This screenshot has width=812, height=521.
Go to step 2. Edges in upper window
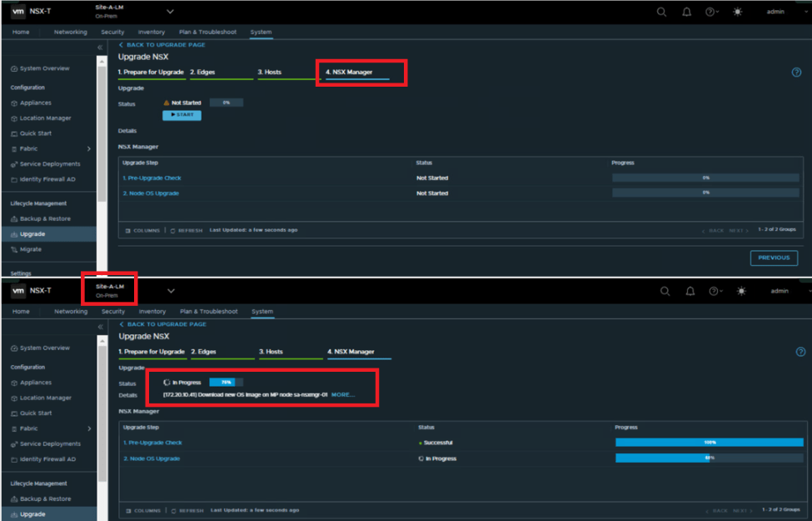202,72
